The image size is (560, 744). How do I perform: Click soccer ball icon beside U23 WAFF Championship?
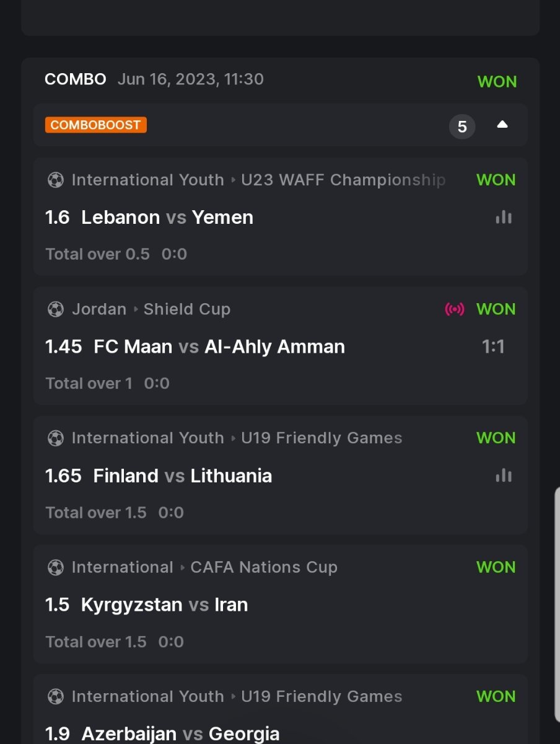click(56, 180)
